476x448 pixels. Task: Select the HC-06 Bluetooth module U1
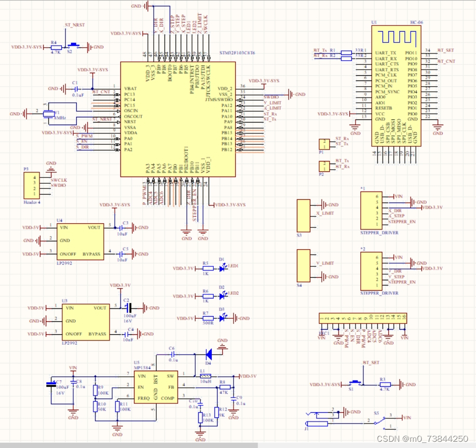[396, 86]
